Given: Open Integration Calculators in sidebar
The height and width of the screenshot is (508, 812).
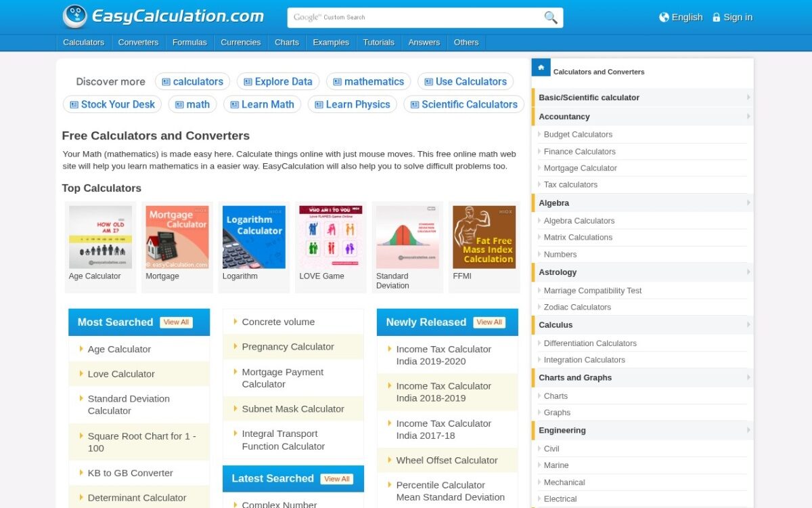Looking at the screenshot, I should [585, 360].
